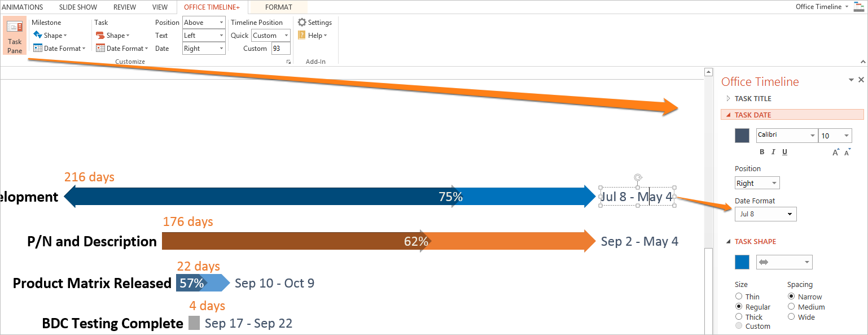Viewport: 868px width, 335px height.
Task: Open the blue task shape color swatch
Action: [x=742, y=262]
